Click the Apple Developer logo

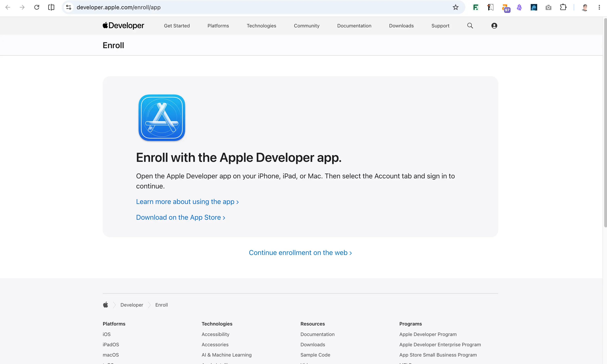click(123, 26)
